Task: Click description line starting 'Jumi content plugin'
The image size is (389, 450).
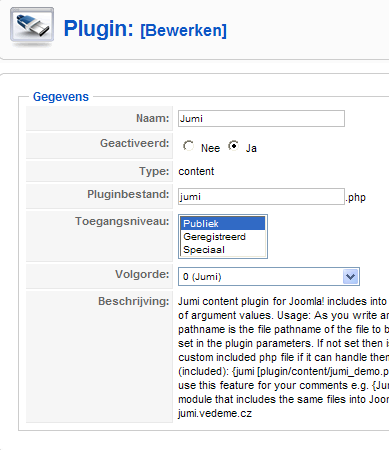Action: 283,301
